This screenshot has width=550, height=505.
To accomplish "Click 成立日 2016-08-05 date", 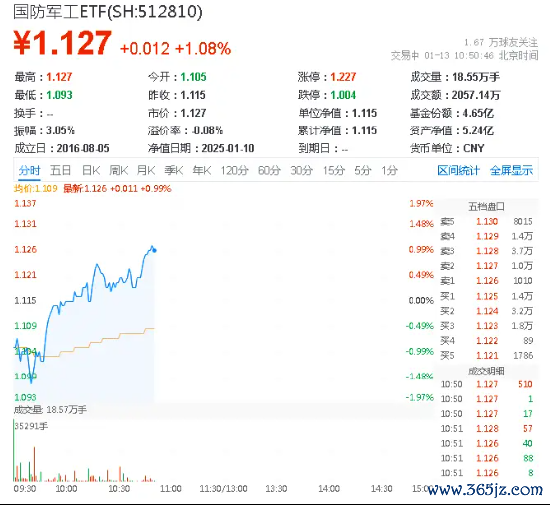I will click(83, 148).
